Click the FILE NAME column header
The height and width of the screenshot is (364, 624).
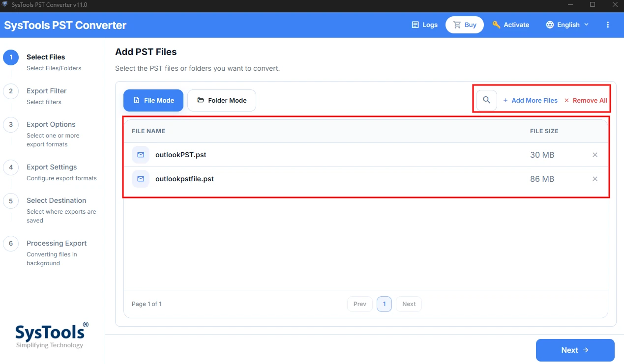pos(149,131)
